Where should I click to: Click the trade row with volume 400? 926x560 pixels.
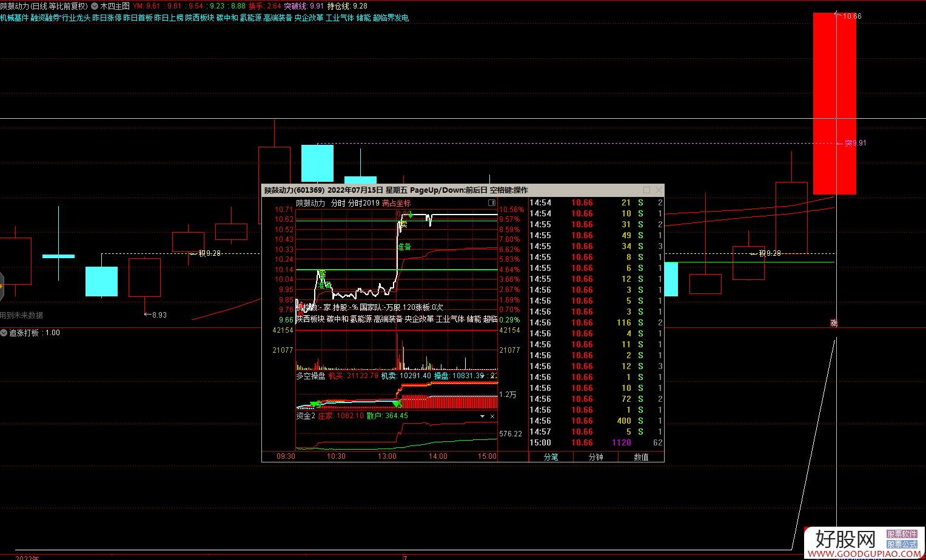pyautogui.click(x=596, y=421)
